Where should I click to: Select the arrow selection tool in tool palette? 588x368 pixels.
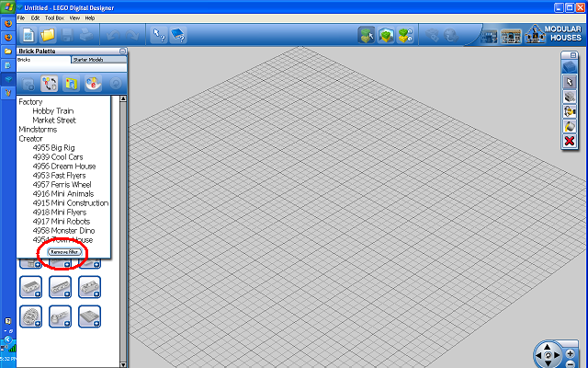tap(570, 82)
